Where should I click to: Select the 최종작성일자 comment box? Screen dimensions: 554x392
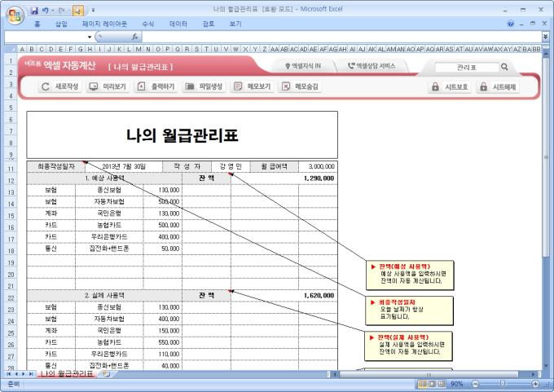pyautogui.click(x=409, y=311)
